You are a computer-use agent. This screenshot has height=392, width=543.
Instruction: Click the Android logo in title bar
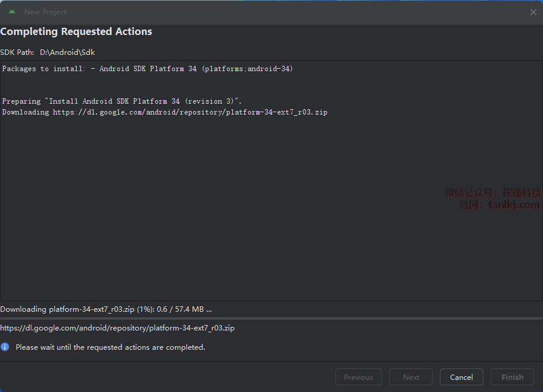(x=12, y=12)
